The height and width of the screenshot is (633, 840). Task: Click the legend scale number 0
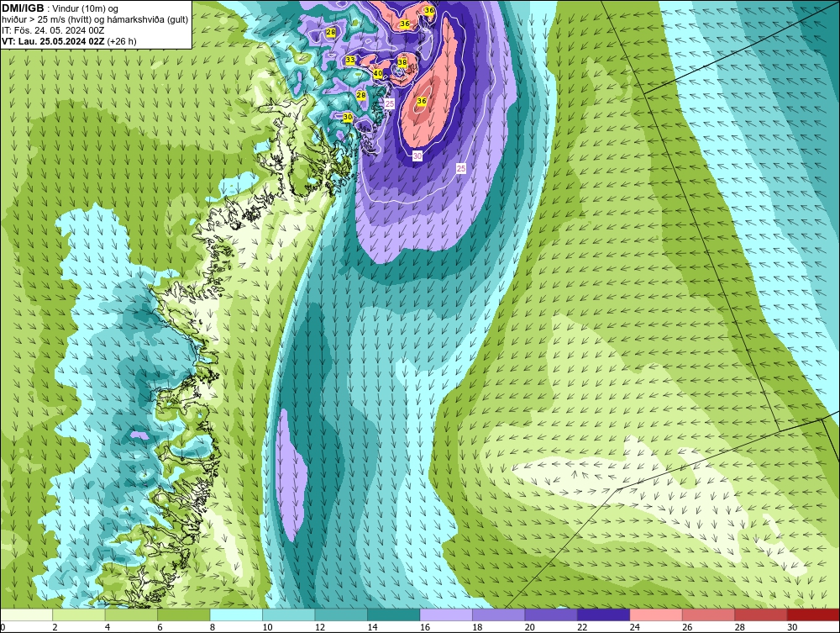click(x=3, y=627)
